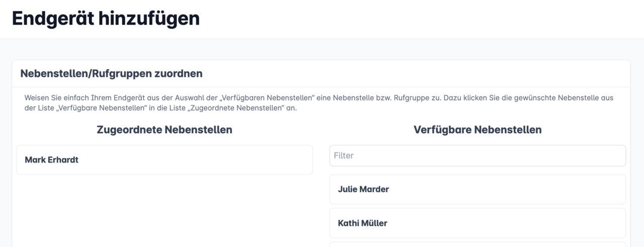Focus the extension filter placeholder text
The width and height of the screenshot is (644, 247).
(x=344, y=156)
